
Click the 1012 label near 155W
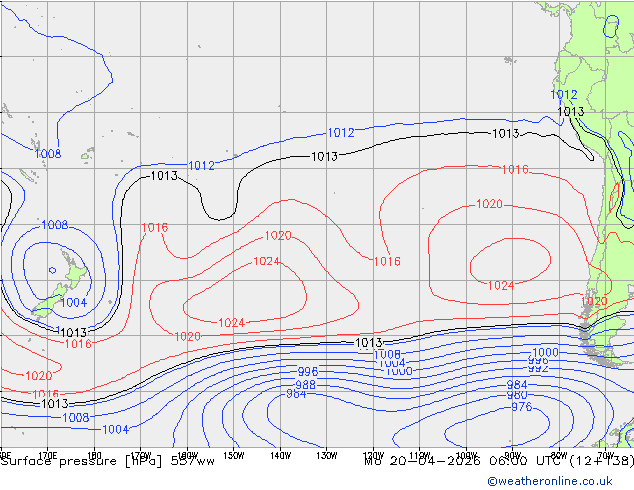[x=201, y=165]
